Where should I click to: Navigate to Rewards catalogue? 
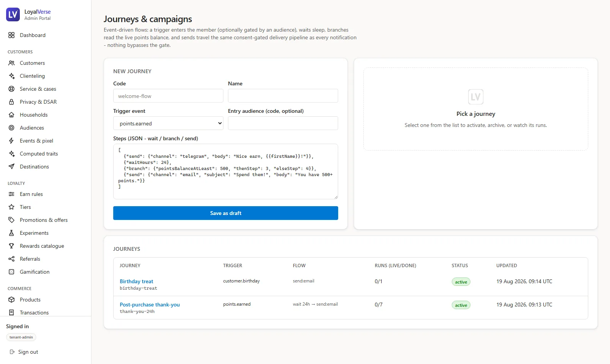pos(46,246)
